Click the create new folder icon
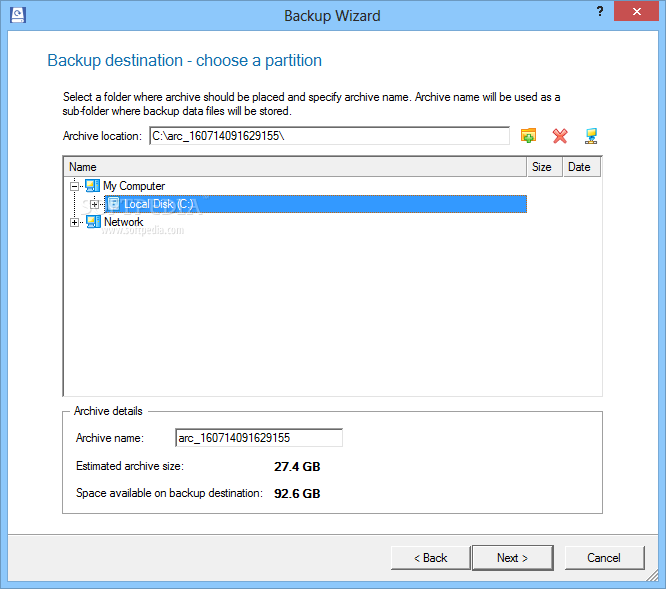The height and width of the screenshot is (589, 666). (528, 136)
